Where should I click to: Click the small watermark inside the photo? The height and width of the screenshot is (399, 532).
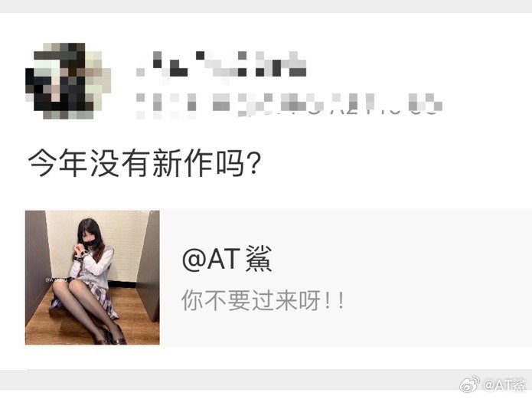(x=56, y=280)
